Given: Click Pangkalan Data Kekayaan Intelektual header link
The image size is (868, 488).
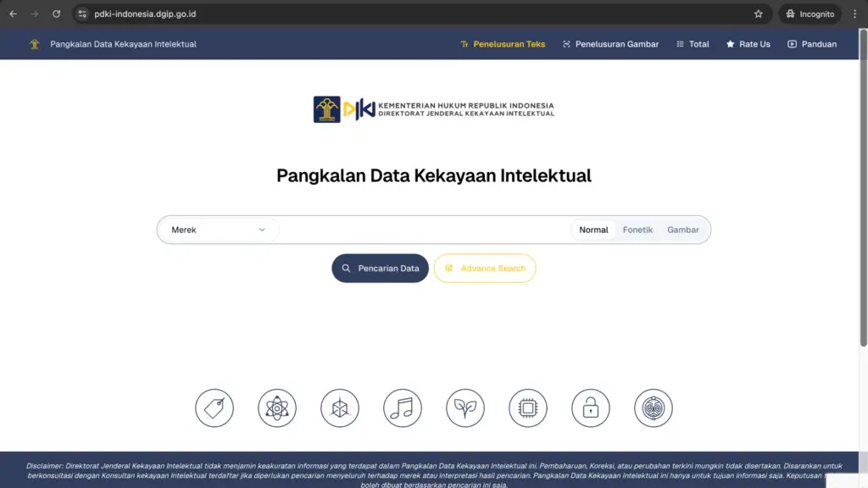Looking at the screenshot, I should 123,44.
